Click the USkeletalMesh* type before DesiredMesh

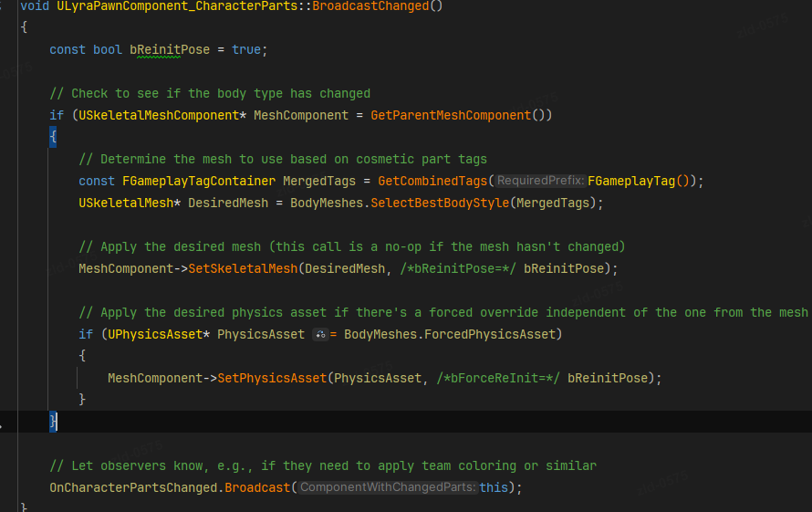coord(130,203)
